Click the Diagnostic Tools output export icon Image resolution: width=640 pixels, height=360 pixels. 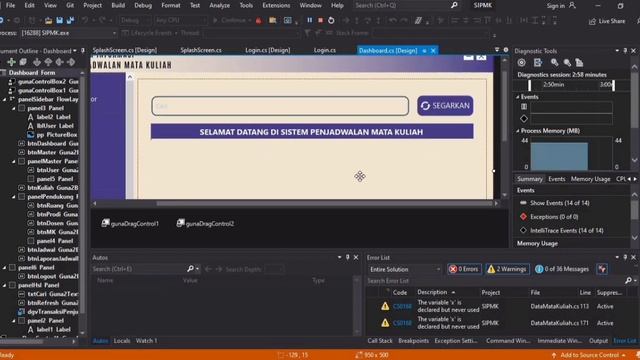pyautogui.click(x=538, y=62)
